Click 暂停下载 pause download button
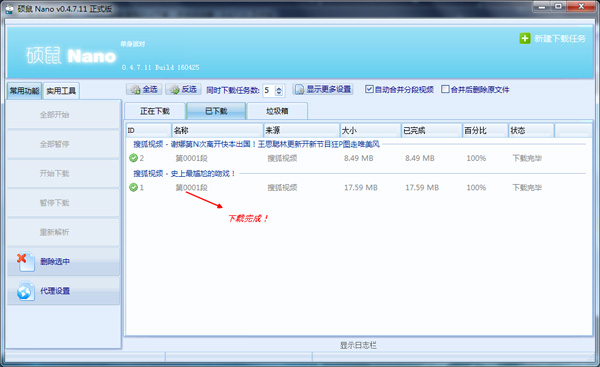This screenshot has width=600, height=367. (64, 202)
